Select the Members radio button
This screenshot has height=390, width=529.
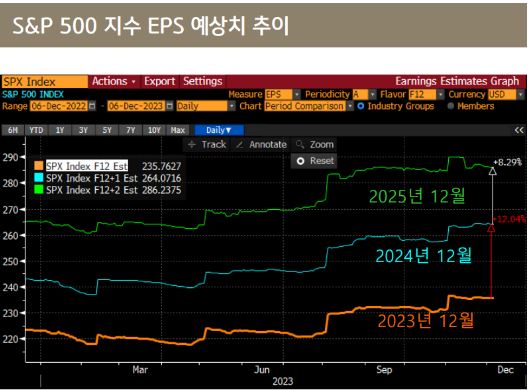click(x=450, y=106)
